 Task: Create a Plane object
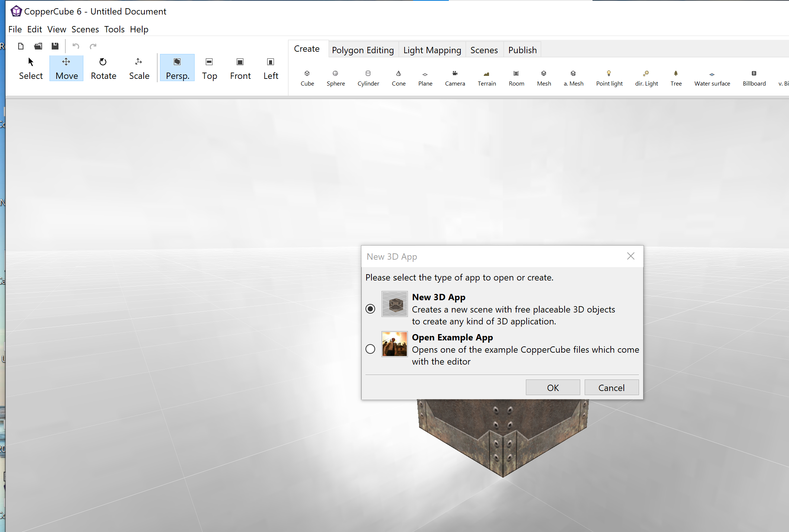coord(425,78)
